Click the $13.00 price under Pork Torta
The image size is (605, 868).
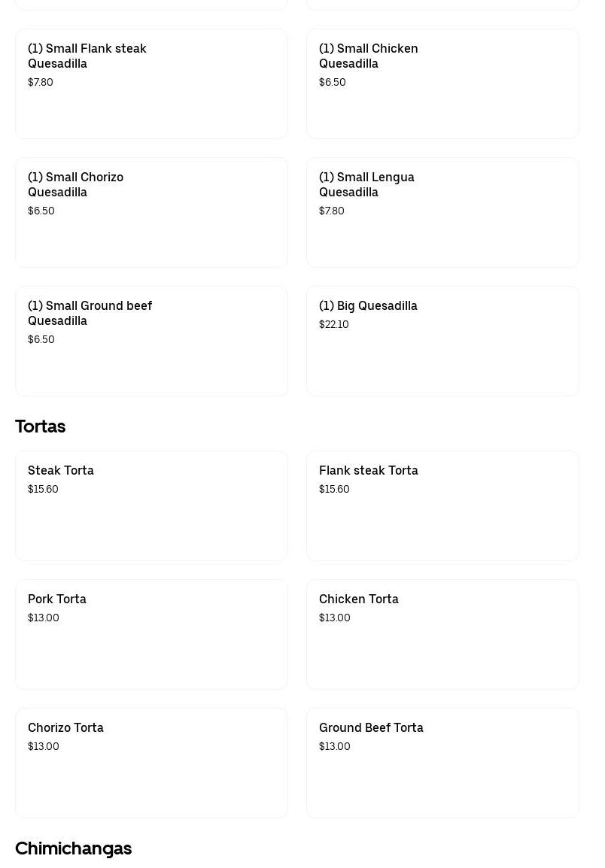pyautogui.click(x=44, y=618)
